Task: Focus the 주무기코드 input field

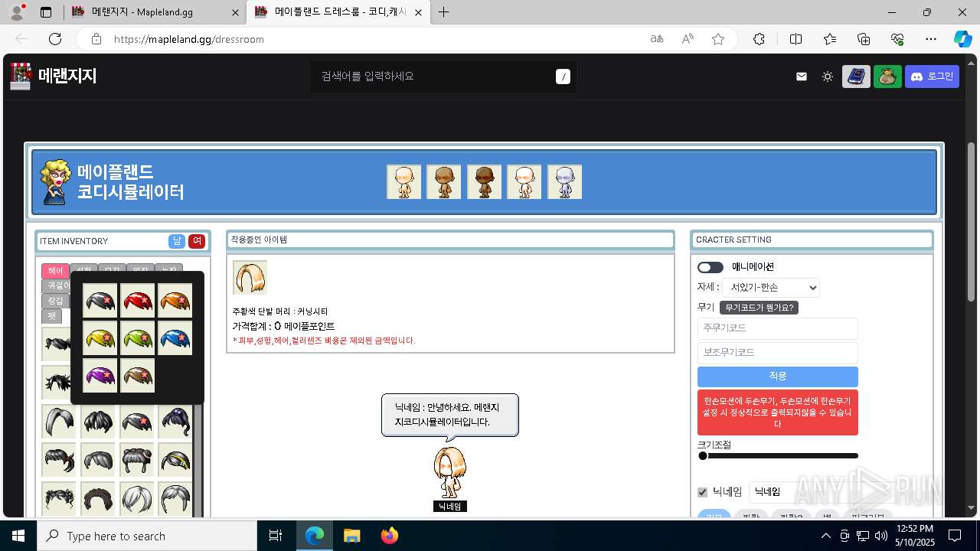Action: pos(777,328)
